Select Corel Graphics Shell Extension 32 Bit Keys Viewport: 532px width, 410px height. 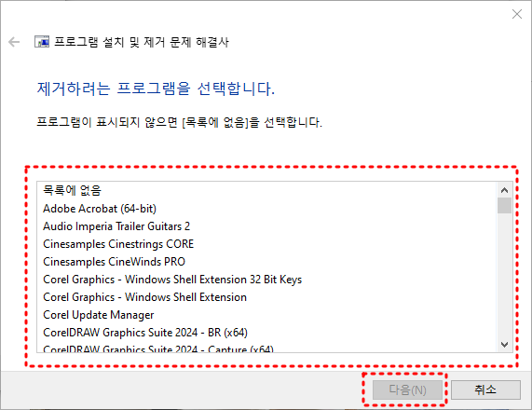(x=266, y=279)
